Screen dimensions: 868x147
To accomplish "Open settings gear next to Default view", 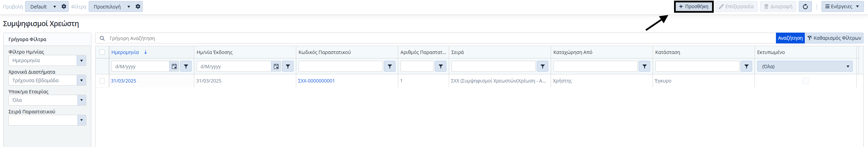I will [64, 6].
